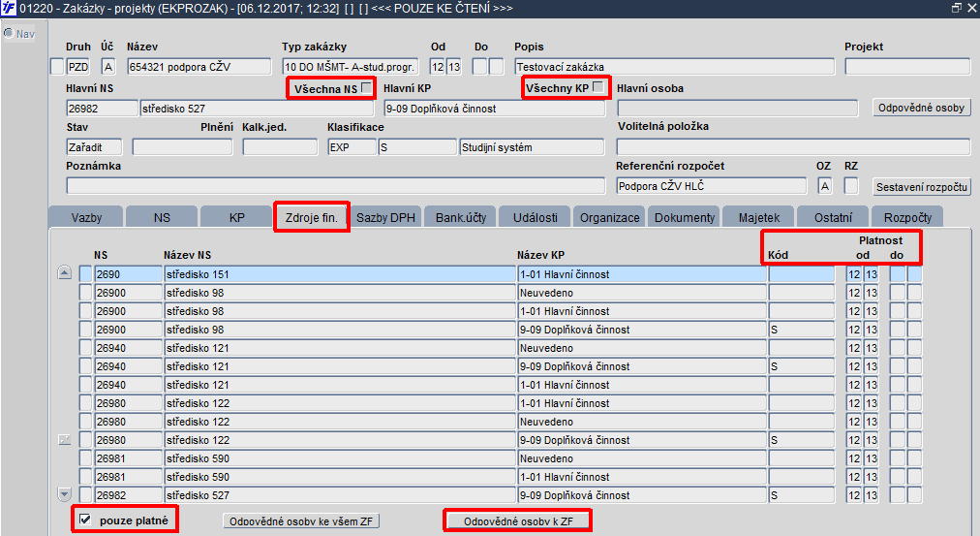
Task: Click NS cell 2690 in first row
Action: (x=128, y=274)
